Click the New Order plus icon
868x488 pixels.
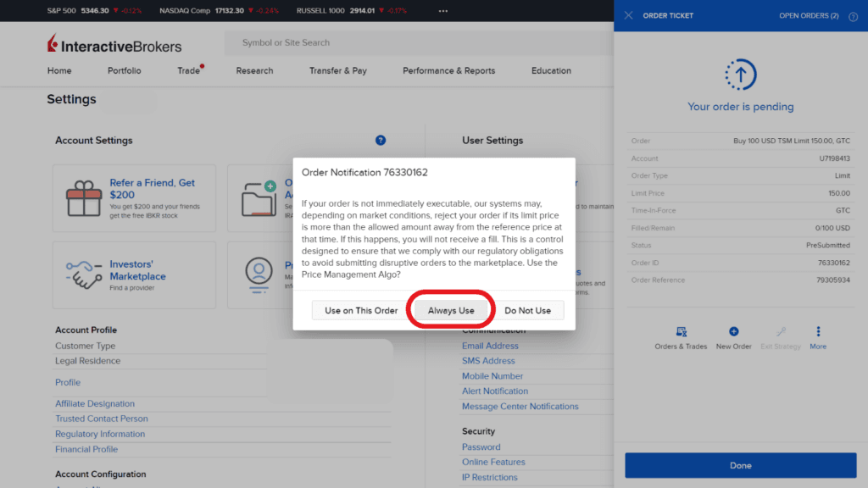(x=733, y=332)
